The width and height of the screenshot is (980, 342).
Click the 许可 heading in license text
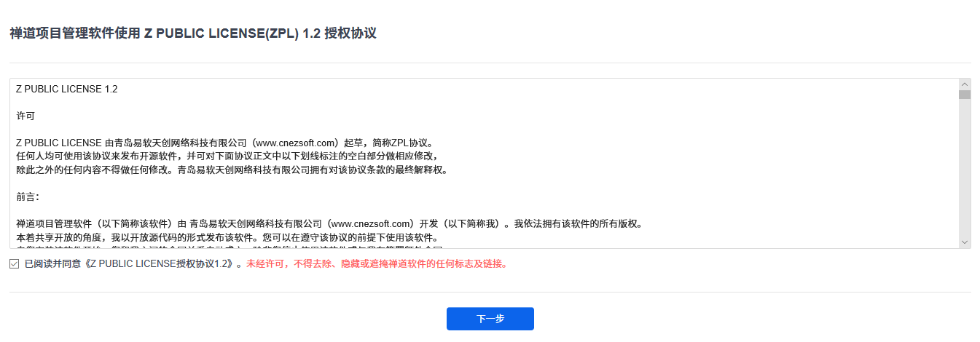click(26, 116)
